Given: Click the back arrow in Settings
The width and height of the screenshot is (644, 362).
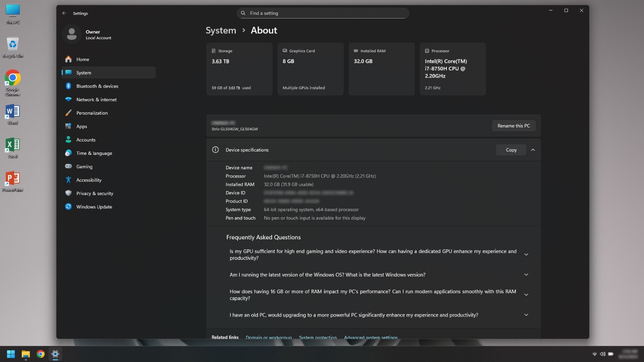Looking at the screenshot, I should click(x=64, y=13).
